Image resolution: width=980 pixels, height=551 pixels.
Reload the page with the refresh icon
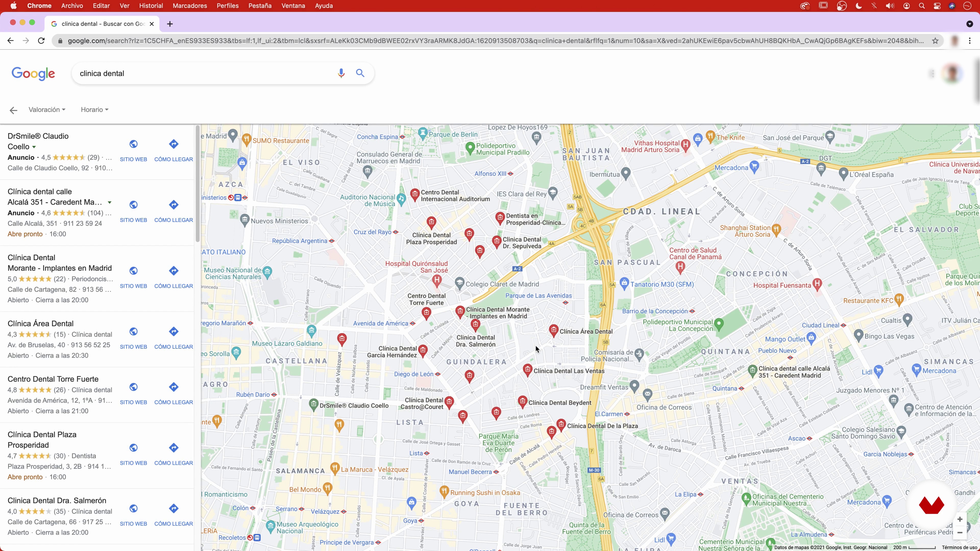tap(41, 41)
